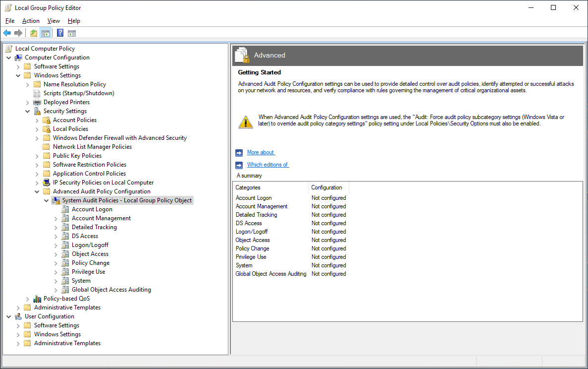Follow the Which editions of link
Image resolution: width=588 pixels, height=369 pixels.
pyautogui.click(x=268, y=165)
